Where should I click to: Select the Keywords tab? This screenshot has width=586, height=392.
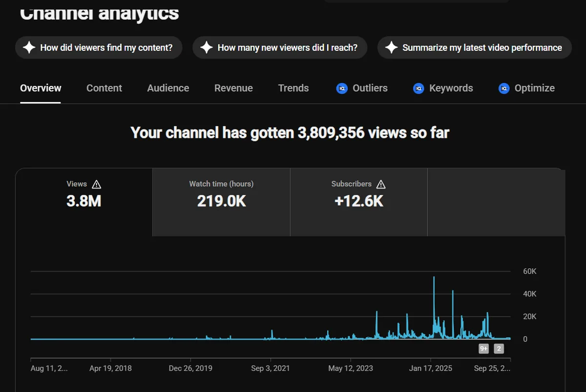pyautogui.click(x=443, y=88)
